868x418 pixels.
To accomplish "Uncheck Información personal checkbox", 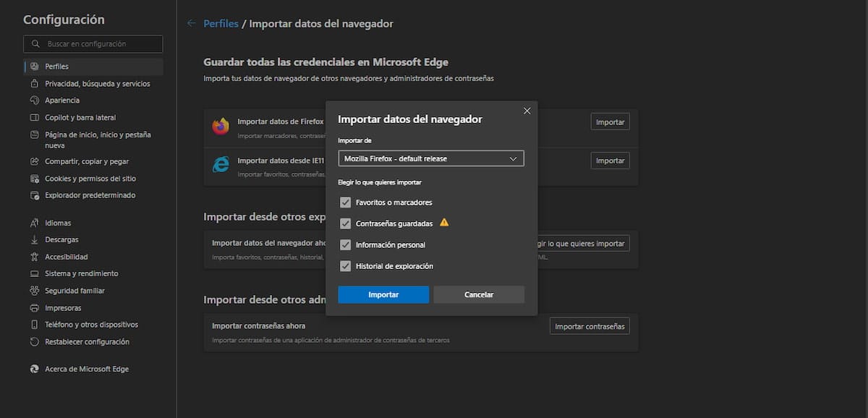I will point(345,244).
